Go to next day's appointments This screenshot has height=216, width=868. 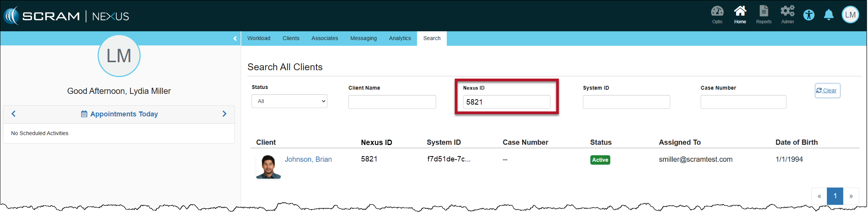(x=224, y=114)
